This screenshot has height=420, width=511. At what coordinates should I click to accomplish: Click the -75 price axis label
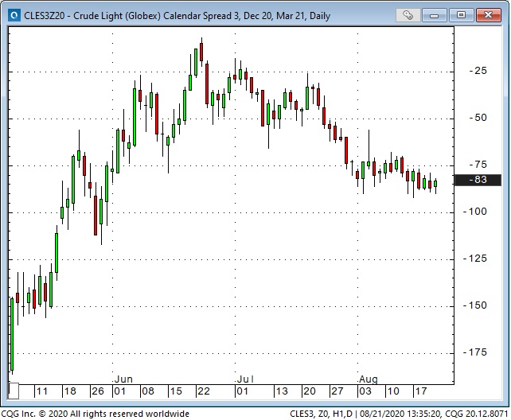478,165
